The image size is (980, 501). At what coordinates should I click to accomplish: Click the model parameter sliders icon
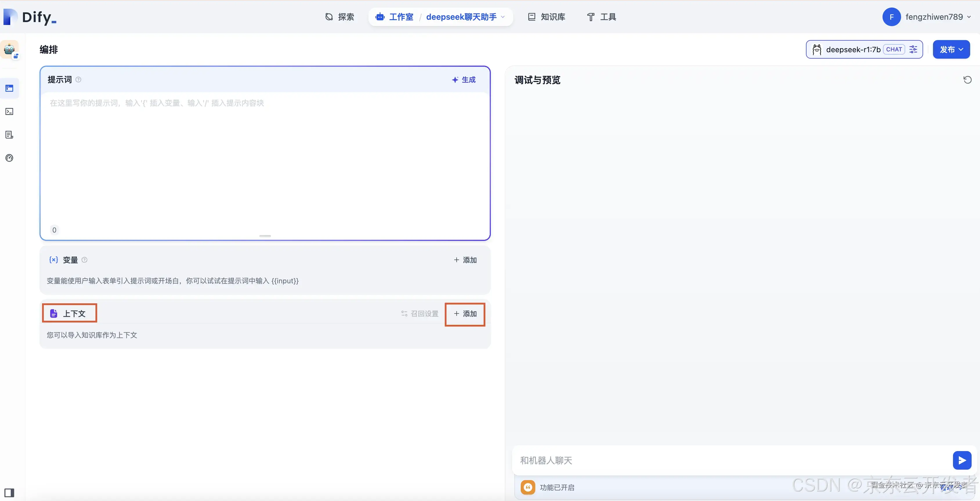coord(913,50)
